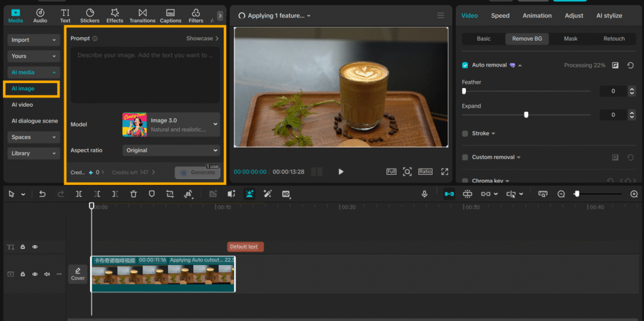Enable the Custom removal checkbox
This screenshot has height=321, width=644.
tap(465, 157)
